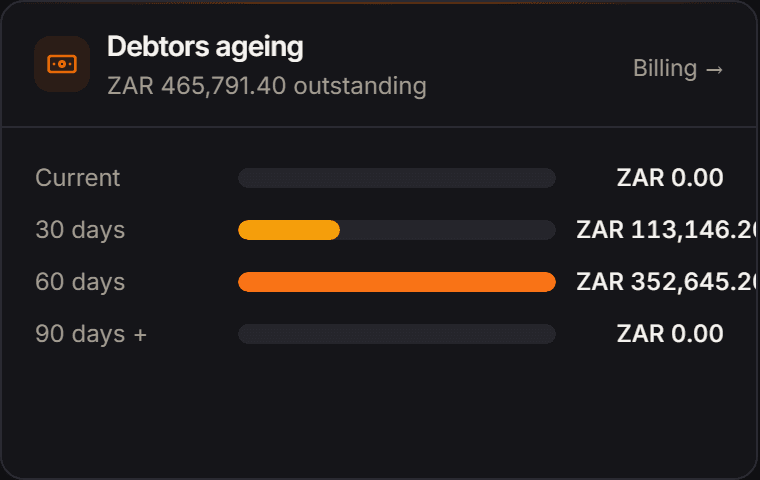
Task: Click the Debtors ageing title
Action: (x=205, y=48)
